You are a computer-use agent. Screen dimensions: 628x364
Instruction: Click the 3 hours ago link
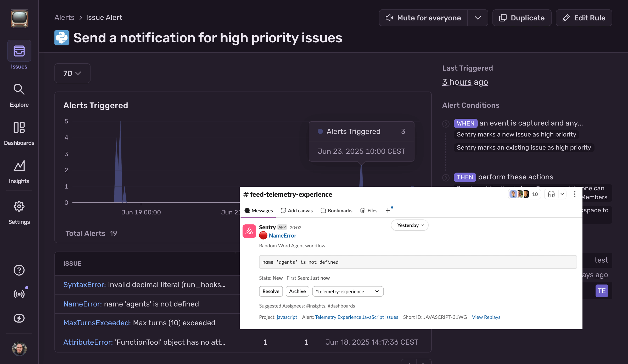[x=465, y=82]
